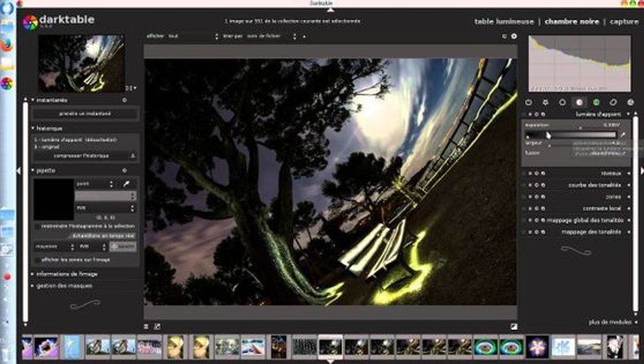644x364 pixels.
Task: Collapse the left side panel arrow
Action: tap(18, 171)
